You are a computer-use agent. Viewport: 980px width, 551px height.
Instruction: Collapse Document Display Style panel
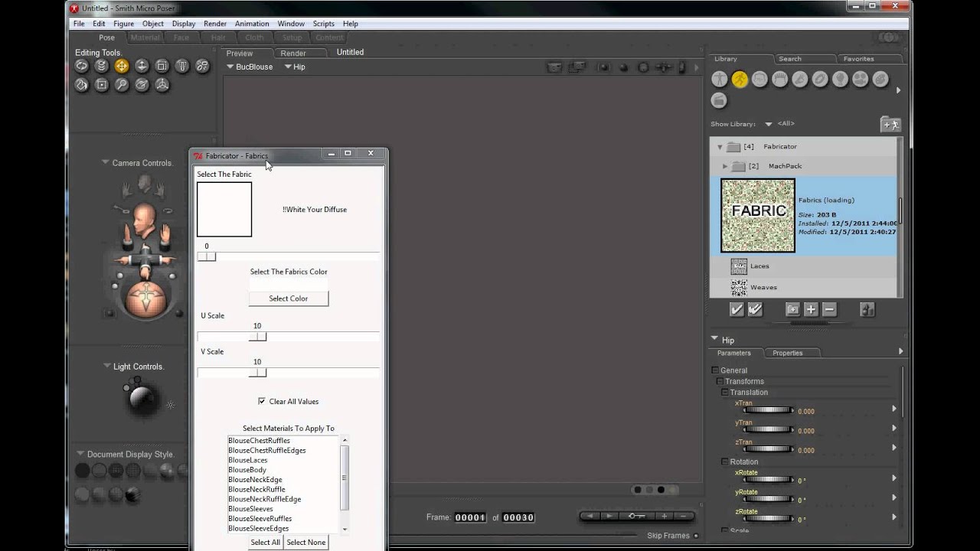(x=80, y=454)
